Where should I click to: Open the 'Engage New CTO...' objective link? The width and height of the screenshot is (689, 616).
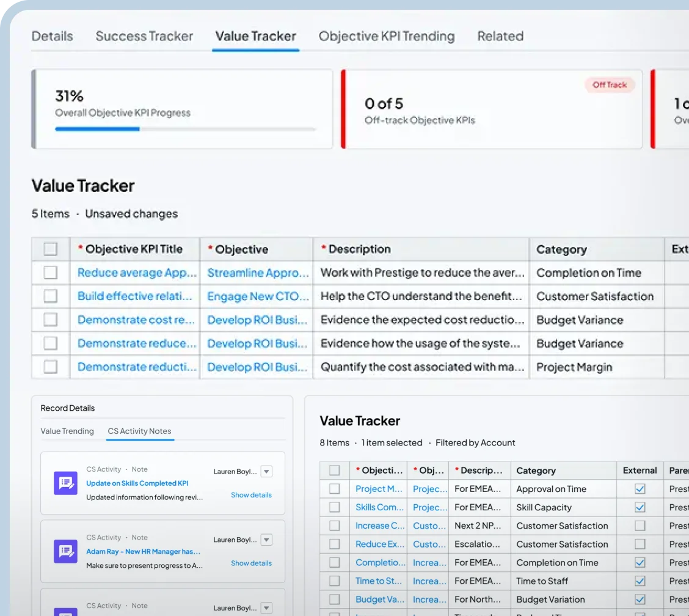(257, 296)
